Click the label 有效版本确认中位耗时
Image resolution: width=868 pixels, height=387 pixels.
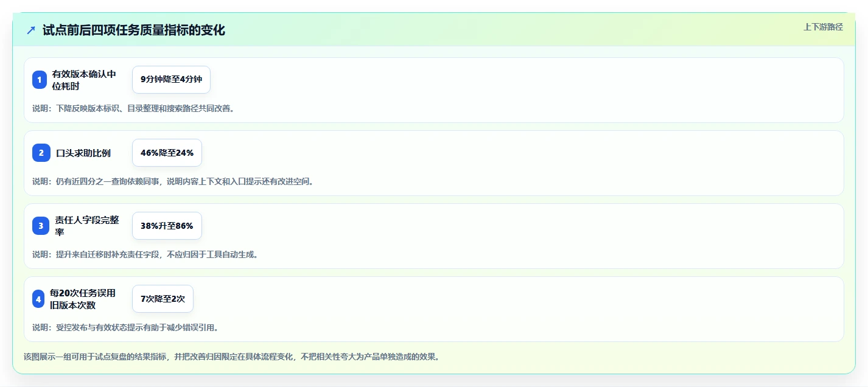pyautogui.click(x=84, y=80)
